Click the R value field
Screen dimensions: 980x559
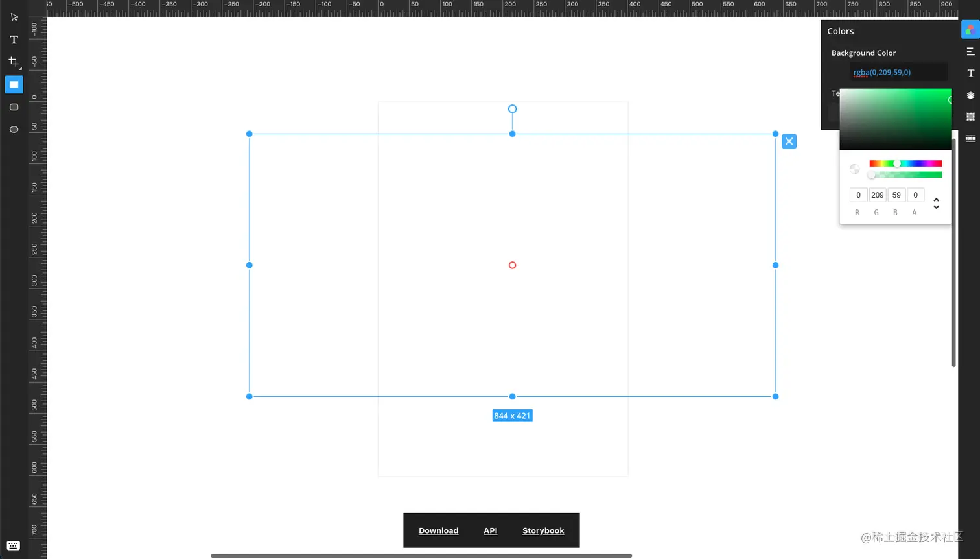coord(858,195)
